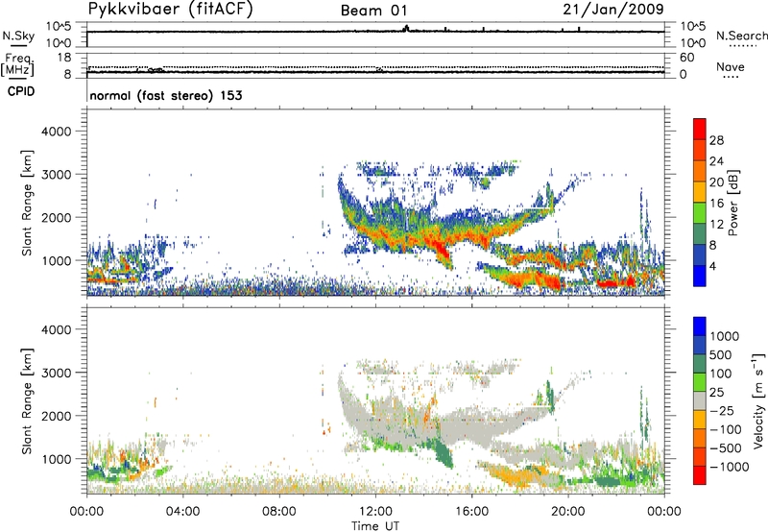Click the '28' power colorbar tick
The image size is (768, 532).
[716, 140]
